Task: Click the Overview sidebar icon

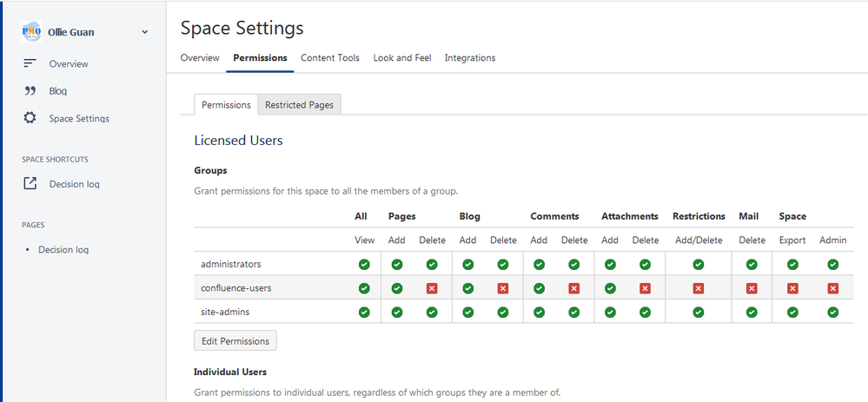Action: coord(30,63)
